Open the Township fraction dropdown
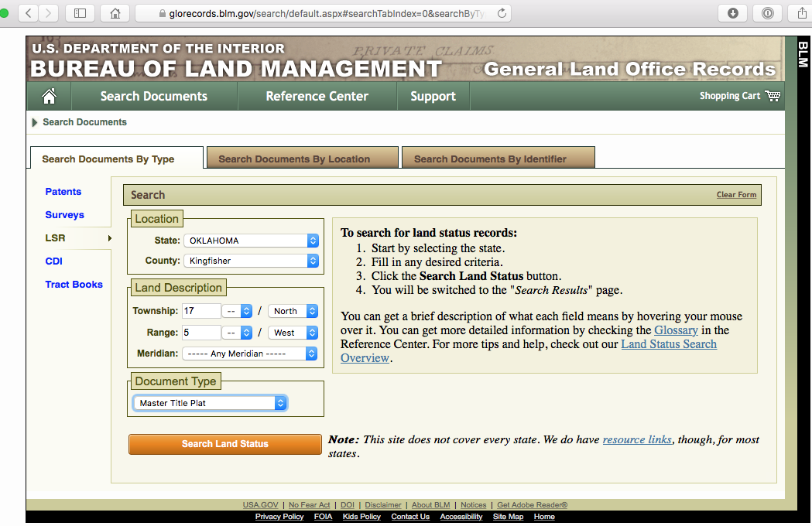The height and width of the screenshot is (526, 812). pos(237,311)
